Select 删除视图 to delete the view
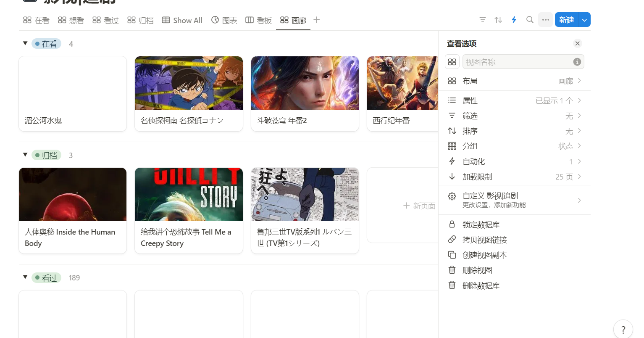 (x=515, y=270)
